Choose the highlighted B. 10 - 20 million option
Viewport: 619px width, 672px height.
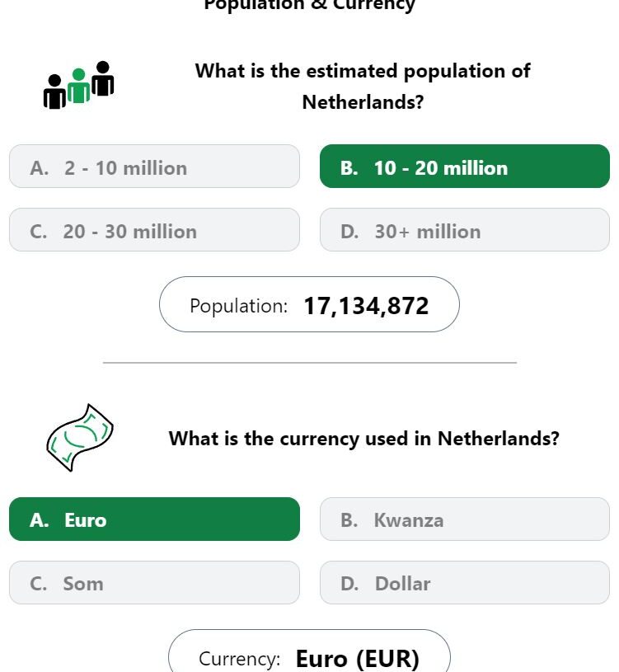pyautogui.click(x=464, y=167)
